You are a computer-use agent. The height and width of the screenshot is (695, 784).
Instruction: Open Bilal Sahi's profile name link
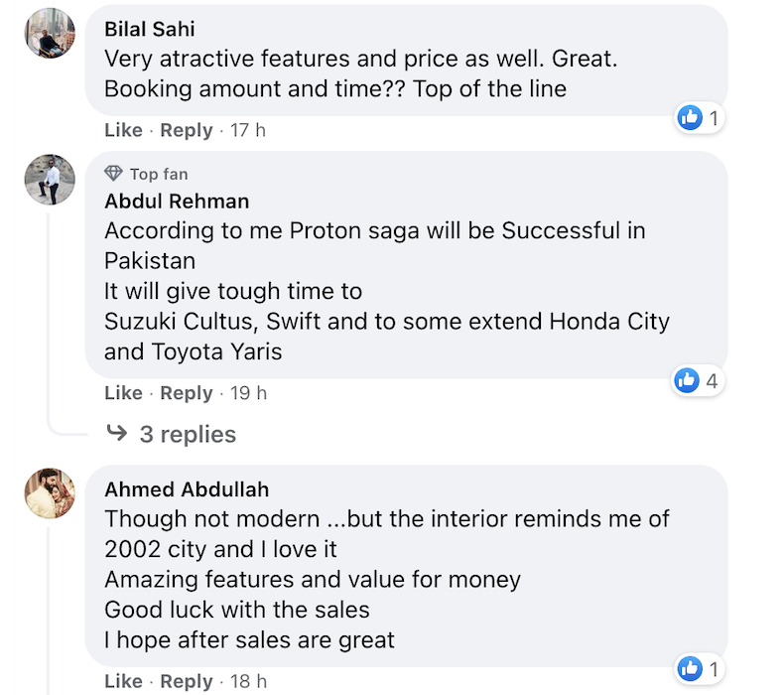[150, 30]
